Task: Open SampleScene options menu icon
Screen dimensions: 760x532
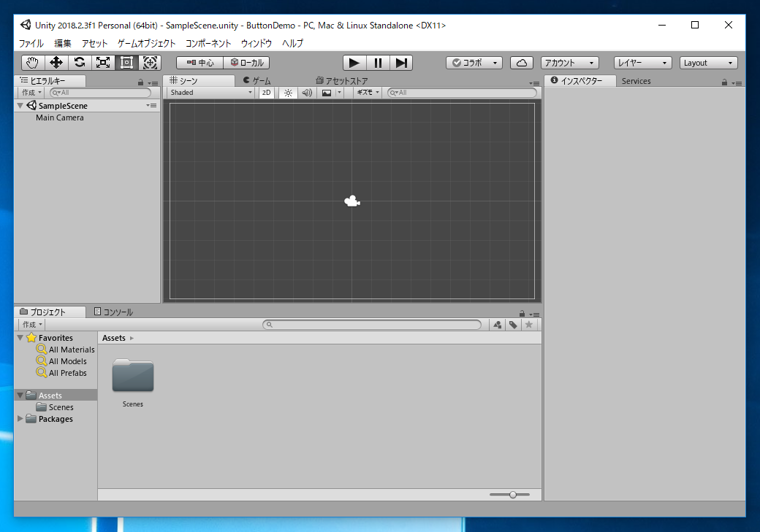Action: pyautogui.click(x=152, y=105)
